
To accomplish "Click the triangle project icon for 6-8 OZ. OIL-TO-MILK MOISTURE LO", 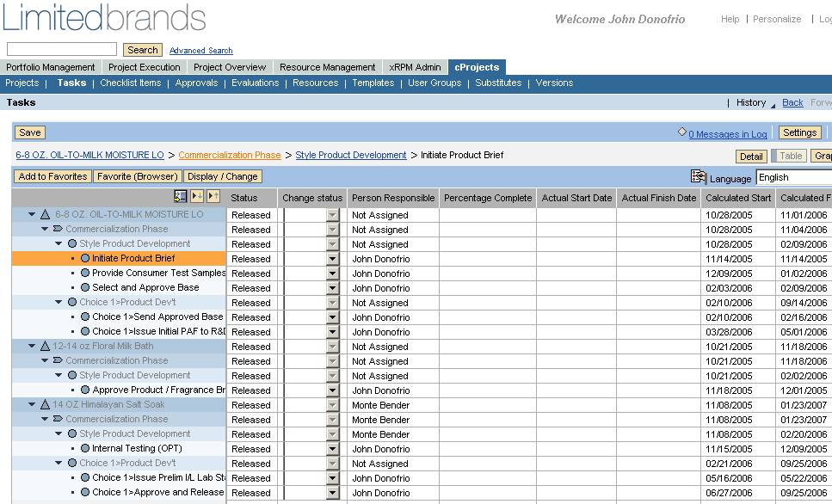I will 45,214.
